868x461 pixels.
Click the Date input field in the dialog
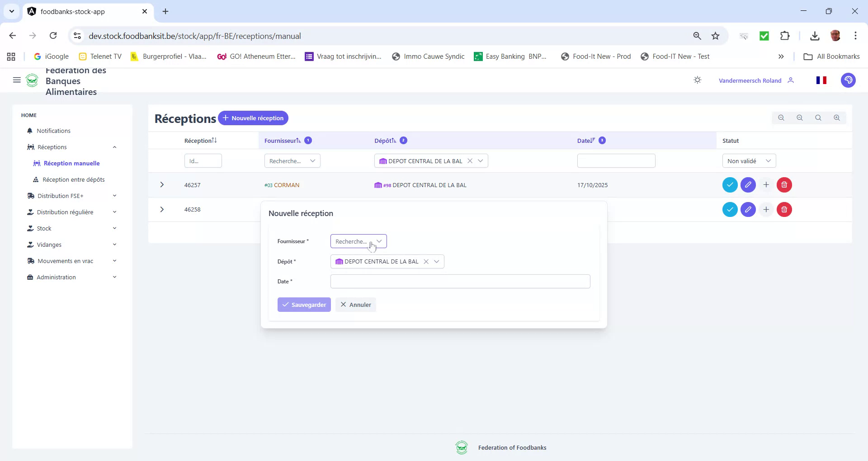tap(460, 281)
